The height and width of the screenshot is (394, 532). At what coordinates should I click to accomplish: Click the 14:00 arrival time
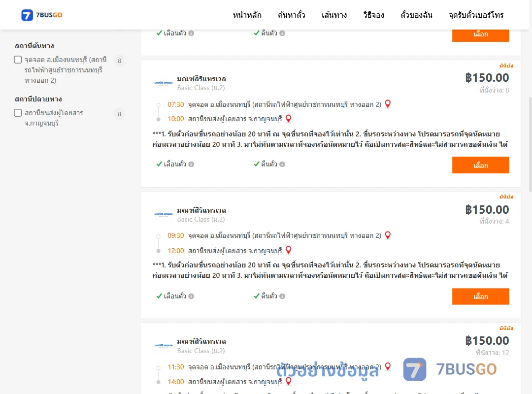(176, 382)
